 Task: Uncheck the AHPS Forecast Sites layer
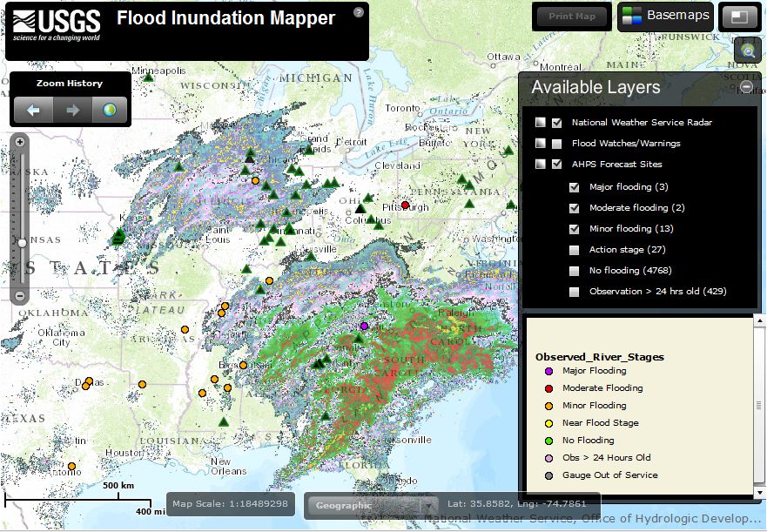tap(556, 165)
